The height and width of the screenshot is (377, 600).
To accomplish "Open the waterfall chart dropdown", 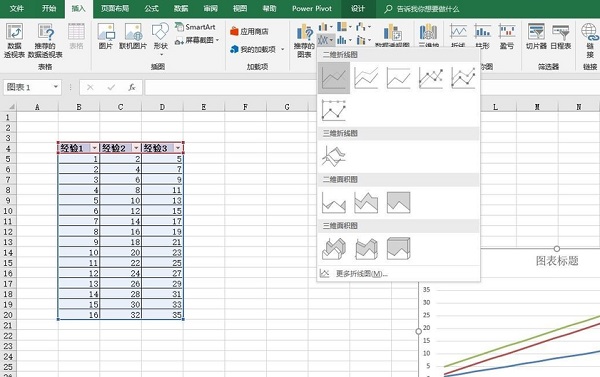I will [363, 27].
